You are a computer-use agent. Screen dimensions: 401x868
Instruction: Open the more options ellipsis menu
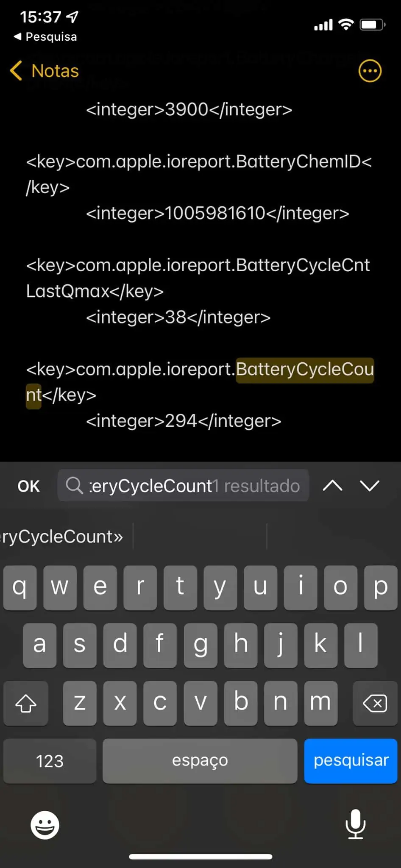point(370,71)
